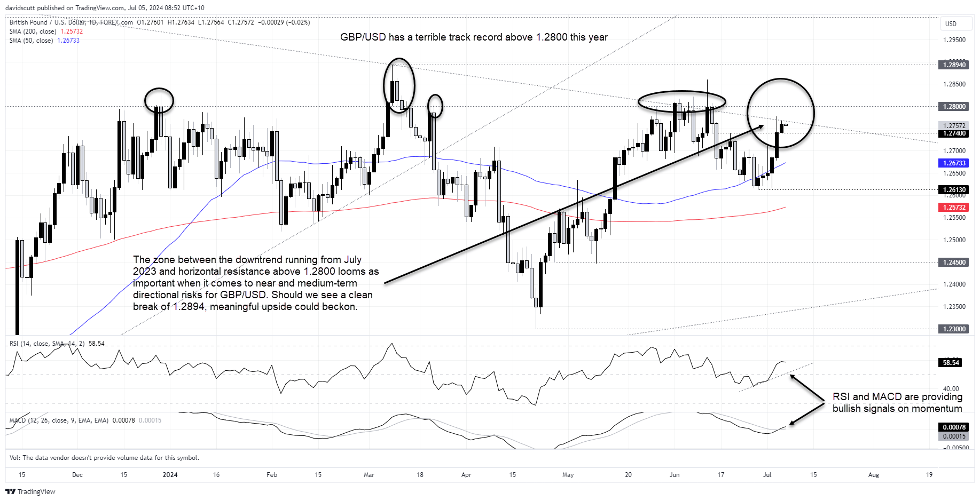The image size is (980, 501).
Task: Click the blue 1.26733 SMA price label
Action: point(954,163)
